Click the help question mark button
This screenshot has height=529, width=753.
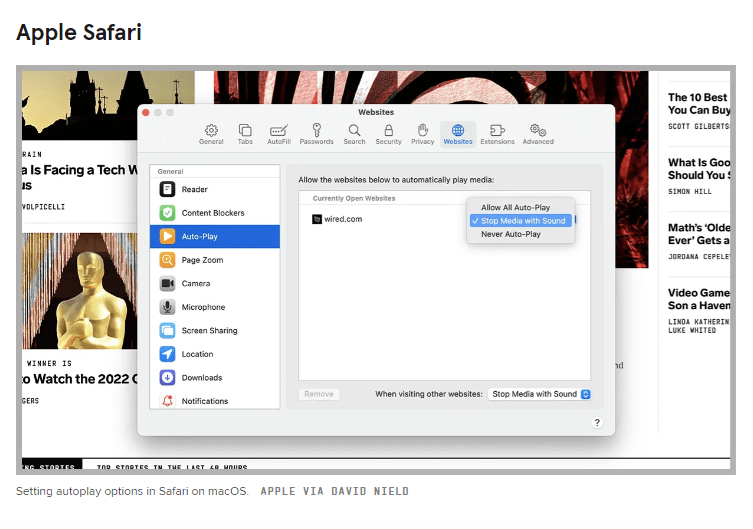click(597, 423)
